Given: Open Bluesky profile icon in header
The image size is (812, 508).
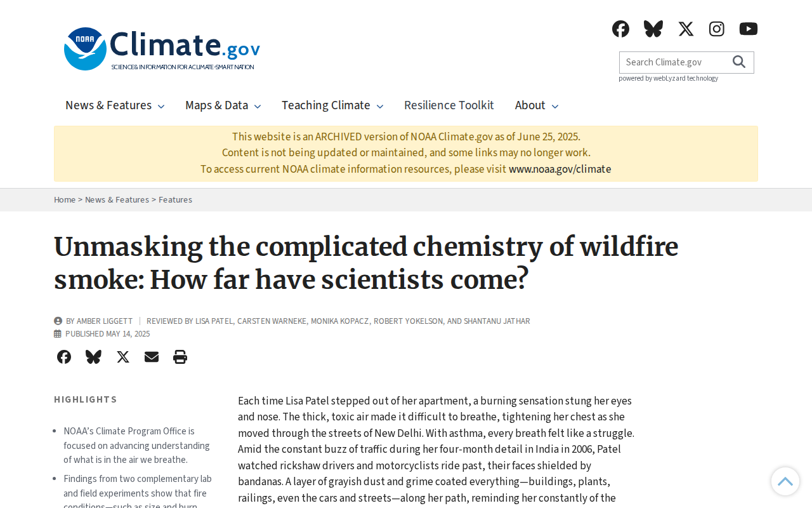Looking at the screenshot, I should (653, 29).
